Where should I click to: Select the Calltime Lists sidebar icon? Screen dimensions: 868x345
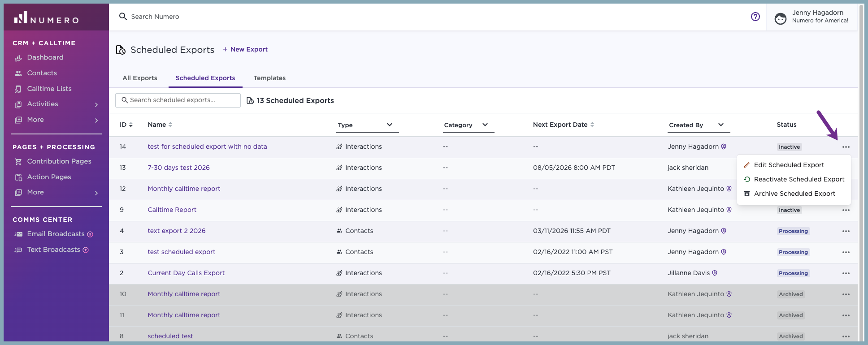18,89
